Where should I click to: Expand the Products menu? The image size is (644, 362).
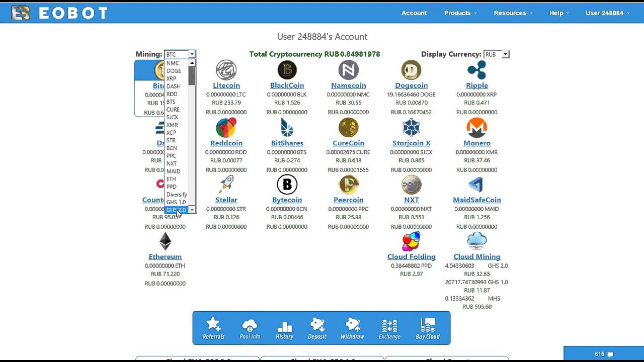tap(460, 13)
